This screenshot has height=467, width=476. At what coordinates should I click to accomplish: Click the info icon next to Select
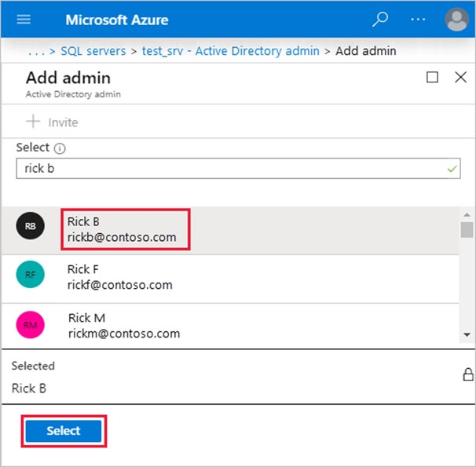60,148
